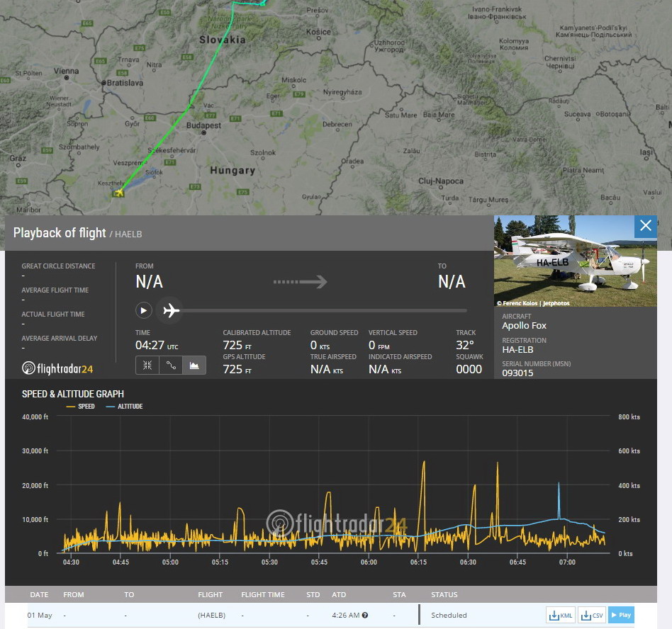672x629 pixels.
Task: Download the KML file
Action: point(560,615)
